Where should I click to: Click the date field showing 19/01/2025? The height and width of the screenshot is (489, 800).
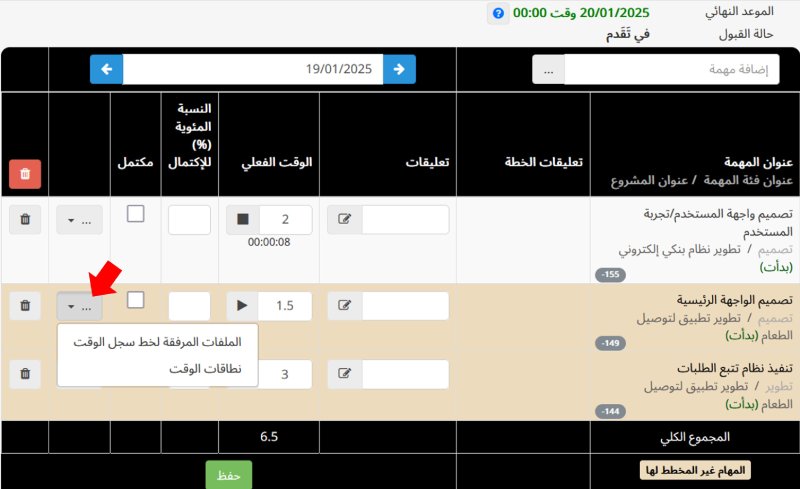(x=253, y=69)
